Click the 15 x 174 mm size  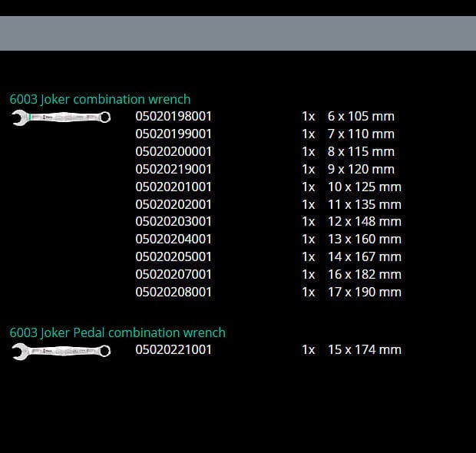click(364, 350)
